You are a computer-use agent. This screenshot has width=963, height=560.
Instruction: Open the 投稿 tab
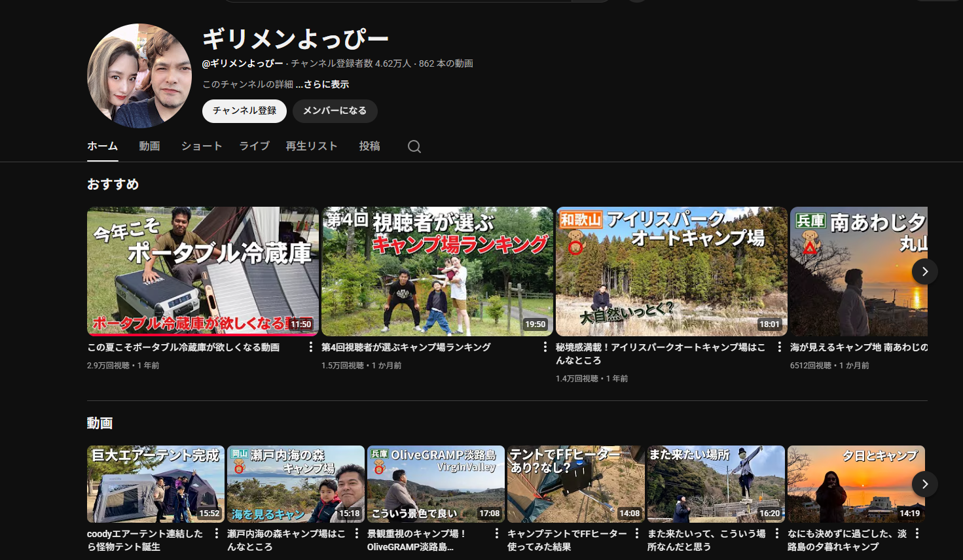pos(370,146)
